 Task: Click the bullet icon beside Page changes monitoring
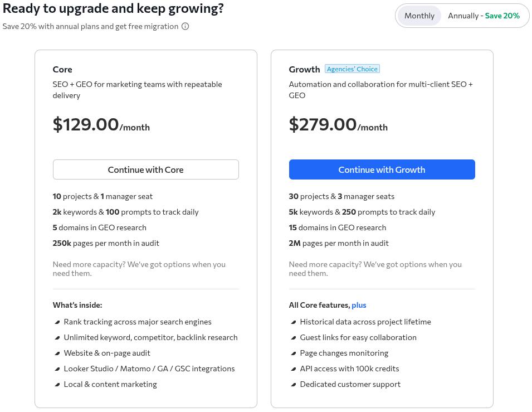(x=293, y=353)
